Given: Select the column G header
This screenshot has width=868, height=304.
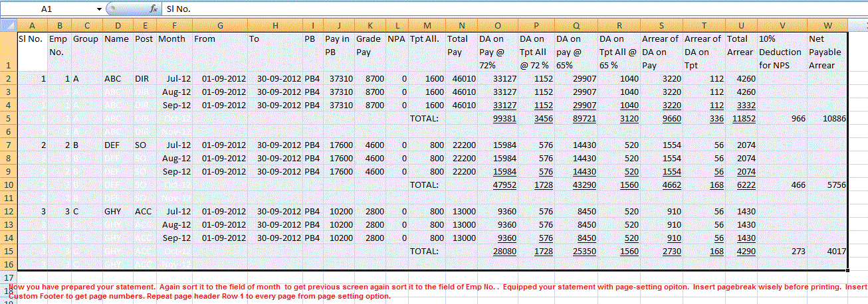Looking at the screenshot, I should [219, 25].
